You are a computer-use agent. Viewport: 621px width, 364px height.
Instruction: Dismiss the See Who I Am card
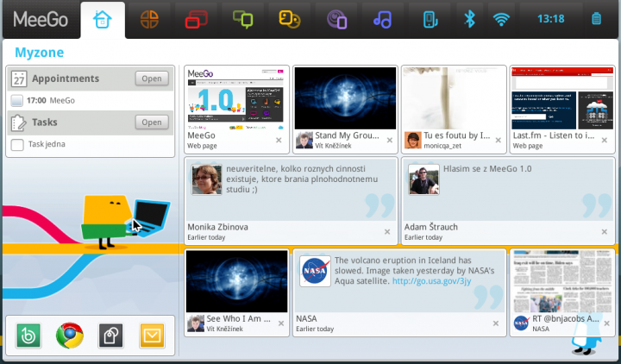coord(281,323)
